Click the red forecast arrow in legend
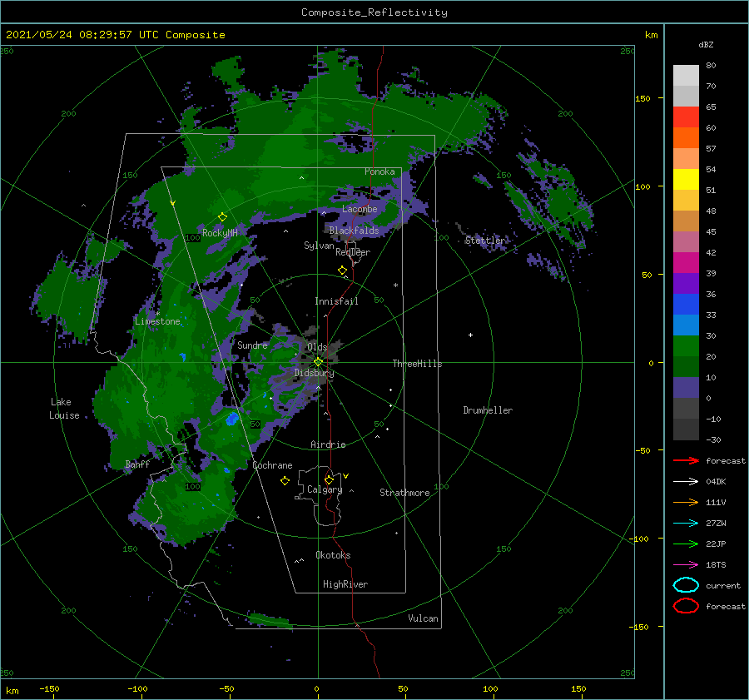This screenshot has width=749, height=700. coord(686,460)
